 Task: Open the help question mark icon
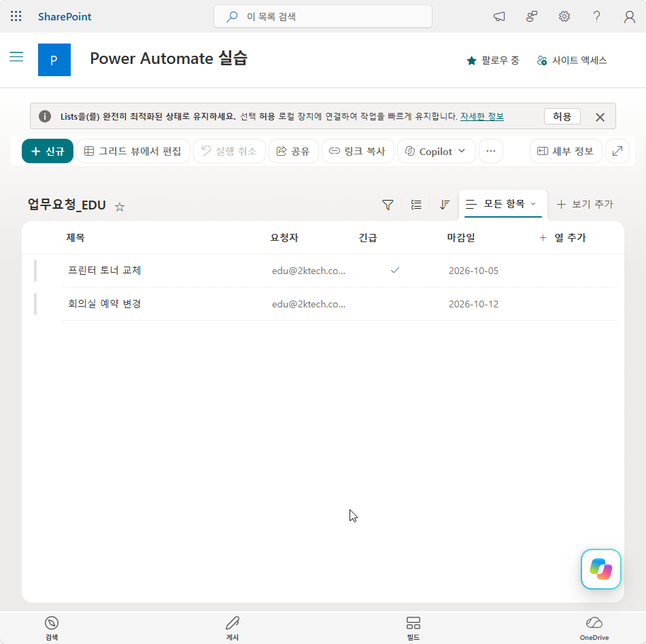click(596, 16)
